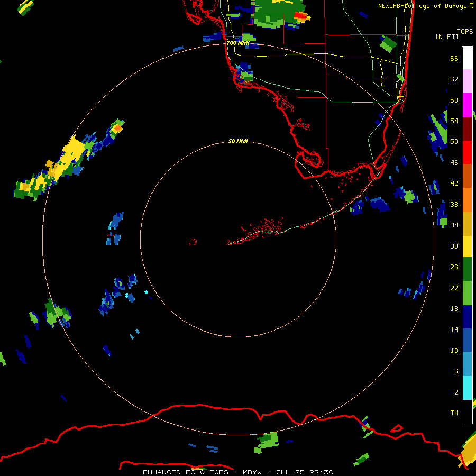476x476 pixels.
Task: Click the 26 value on the scale
Action: 454,267
